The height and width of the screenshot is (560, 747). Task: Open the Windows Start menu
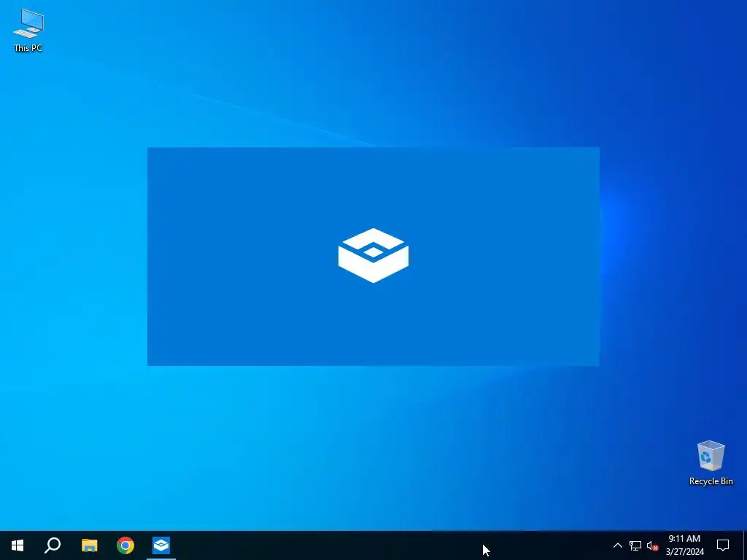pos(18,545)
